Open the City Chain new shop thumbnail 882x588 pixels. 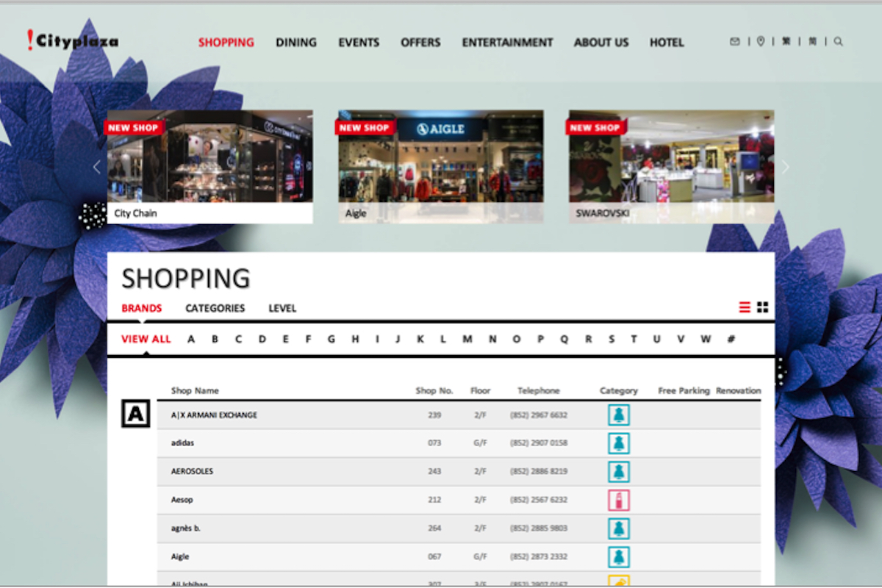coord(210,167)
